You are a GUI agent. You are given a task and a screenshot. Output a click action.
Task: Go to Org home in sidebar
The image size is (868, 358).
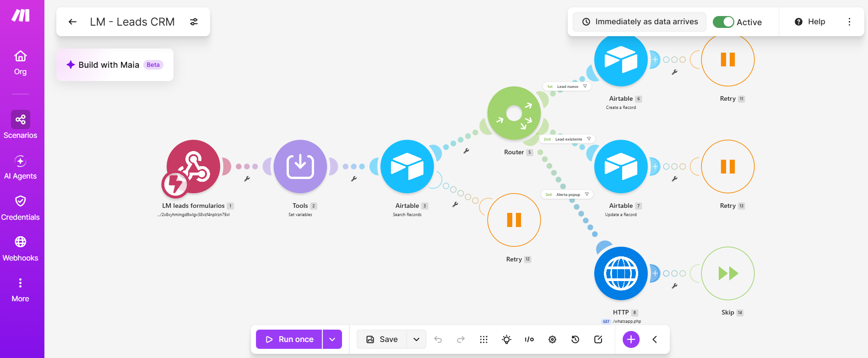click(20, 63)
